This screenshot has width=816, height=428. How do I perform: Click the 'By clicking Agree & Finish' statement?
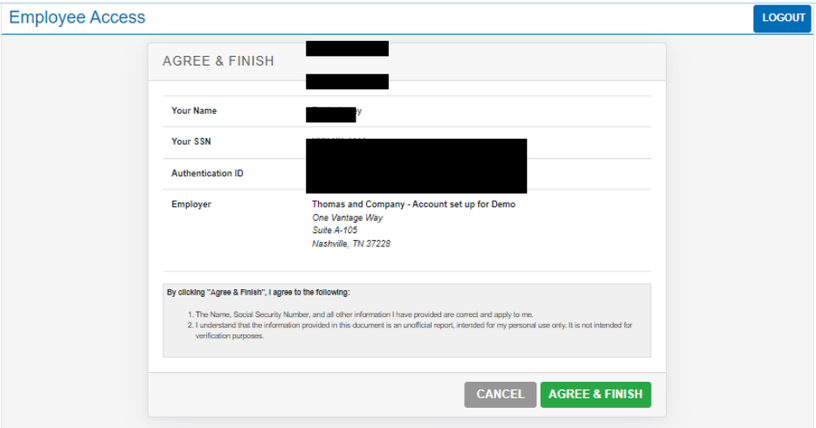[x=258, y=292]
